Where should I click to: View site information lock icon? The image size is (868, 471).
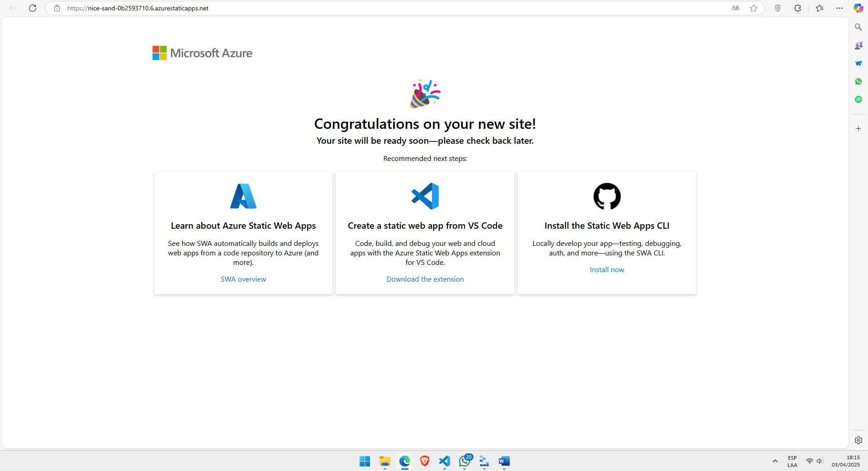[57, 8]
